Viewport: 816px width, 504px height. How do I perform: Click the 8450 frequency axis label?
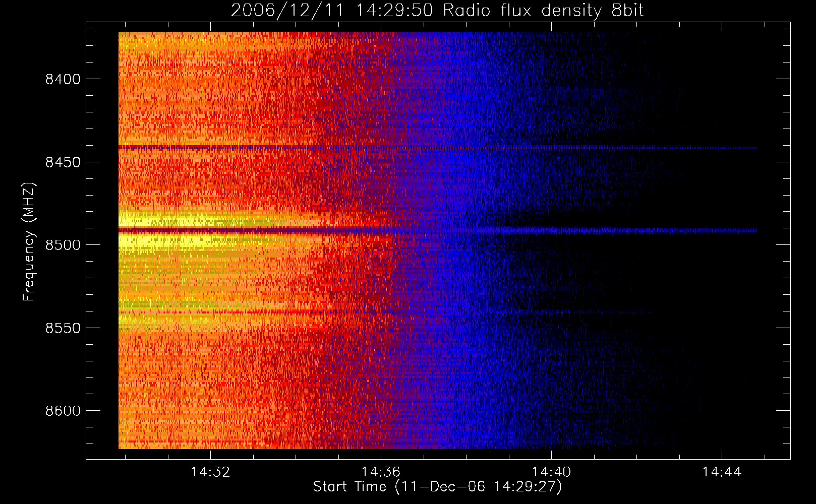(63, 162)
